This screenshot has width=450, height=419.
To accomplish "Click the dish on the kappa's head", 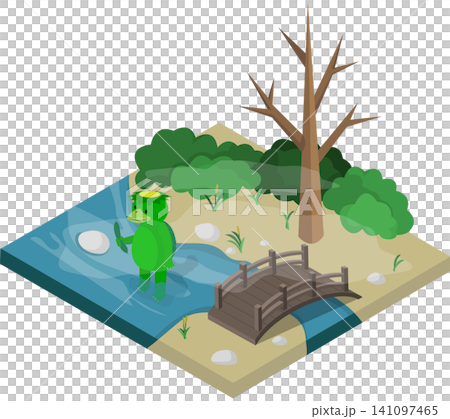I will [x=149, y=195].
